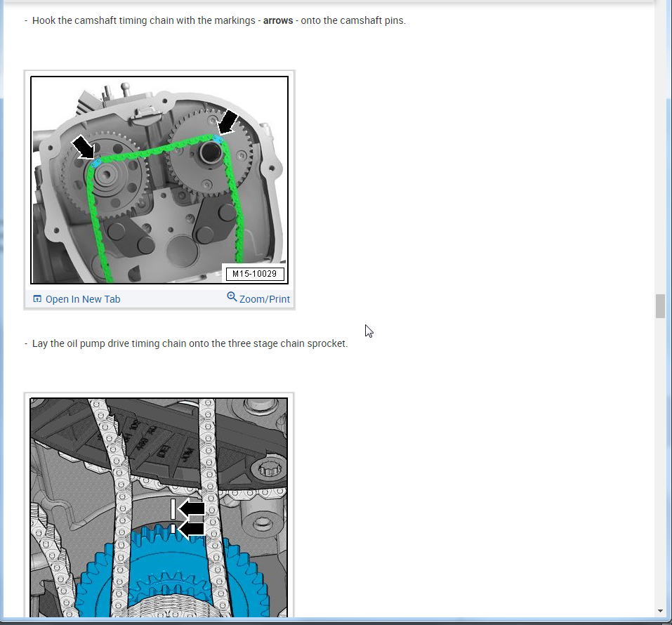Click the vertical scrollbar thumb
This screenshot has width=672, height=625.
point(661,306)
